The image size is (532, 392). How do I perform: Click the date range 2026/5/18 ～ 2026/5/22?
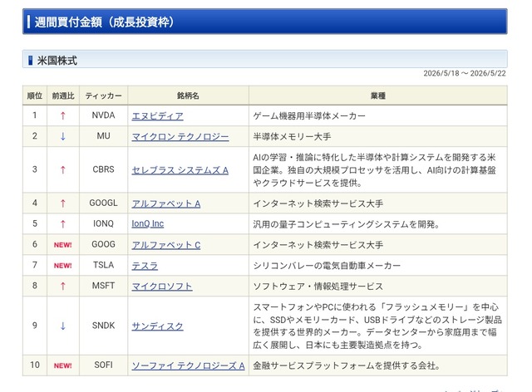pos(465,73)
